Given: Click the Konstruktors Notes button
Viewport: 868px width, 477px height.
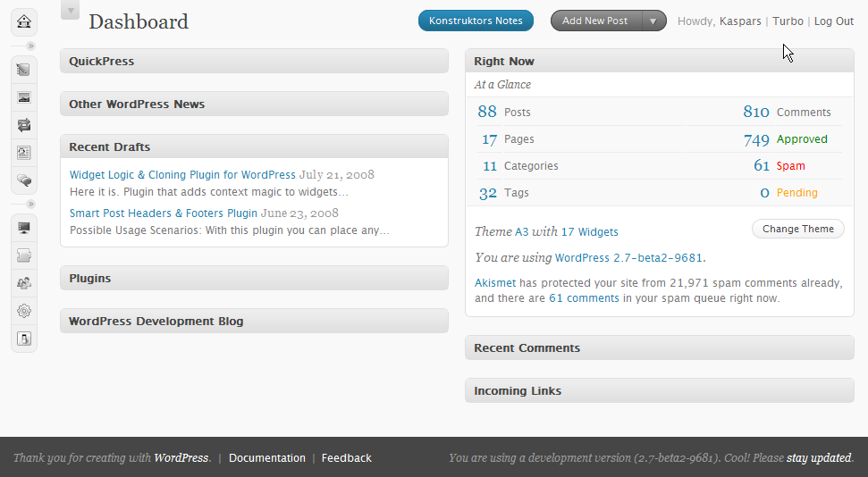Looking at the screenshot, I should 476,21.
